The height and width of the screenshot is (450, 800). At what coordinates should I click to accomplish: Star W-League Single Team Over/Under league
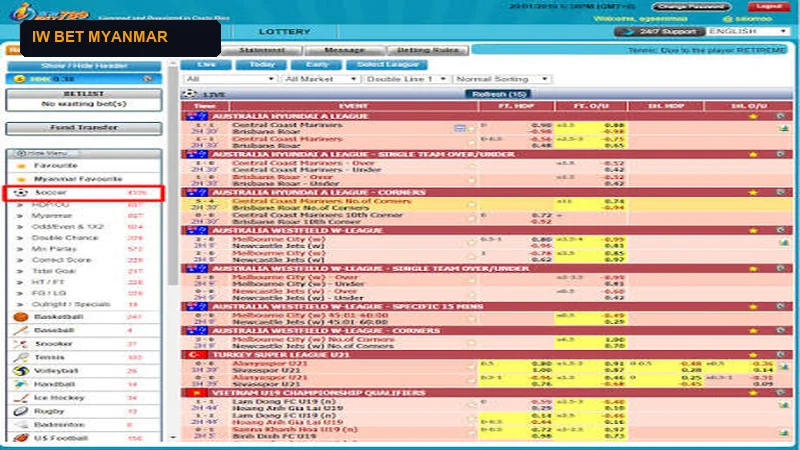coord(753,268)
